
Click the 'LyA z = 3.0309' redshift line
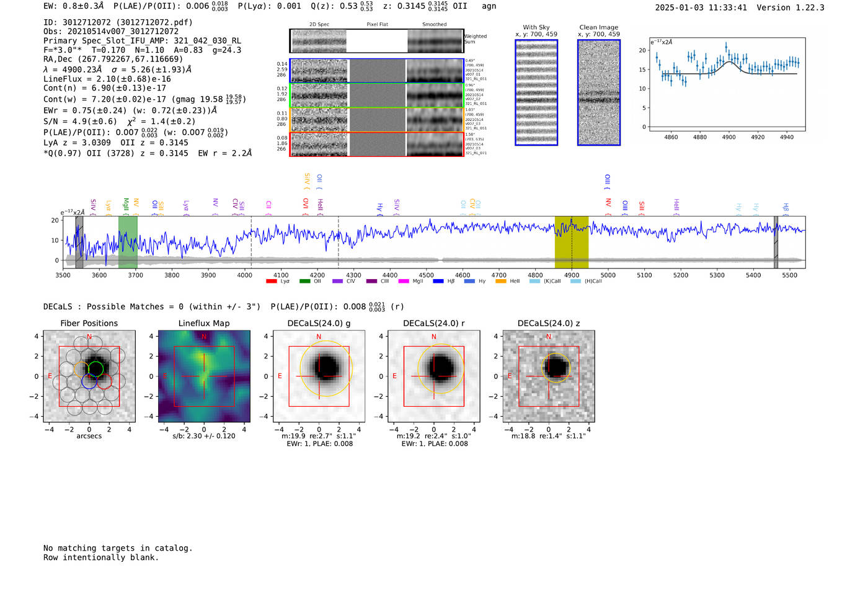[77, 143]
